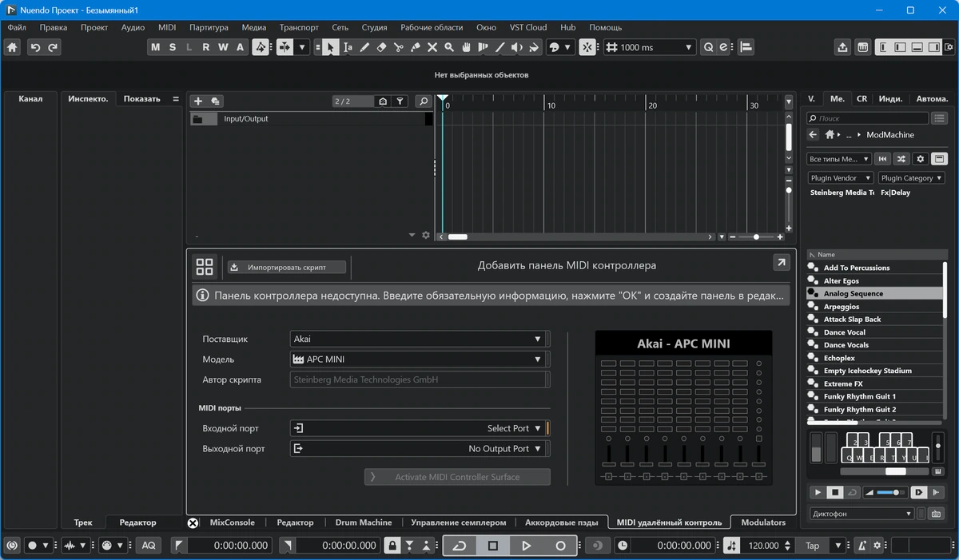Adjust the preview volume slider in browser
The width and height of the screenshot is (959, 560).
(885, 493)
